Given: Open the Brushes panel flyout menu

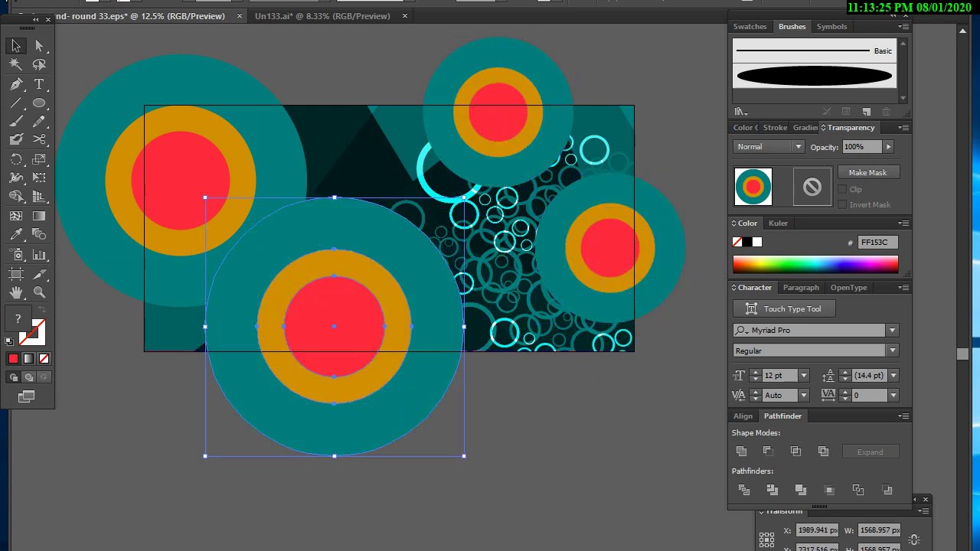Looking at the screenshot, I should (x=904, y=27).
